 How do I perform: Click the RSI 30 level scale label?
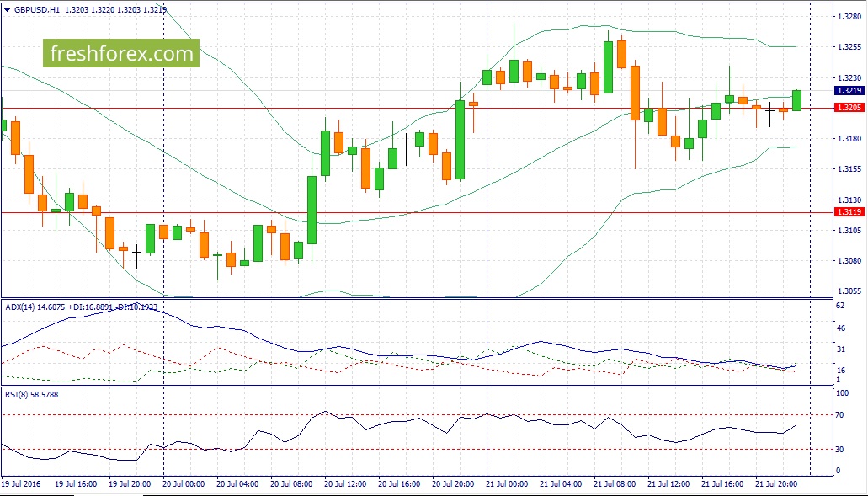click(x=839, y=450)
